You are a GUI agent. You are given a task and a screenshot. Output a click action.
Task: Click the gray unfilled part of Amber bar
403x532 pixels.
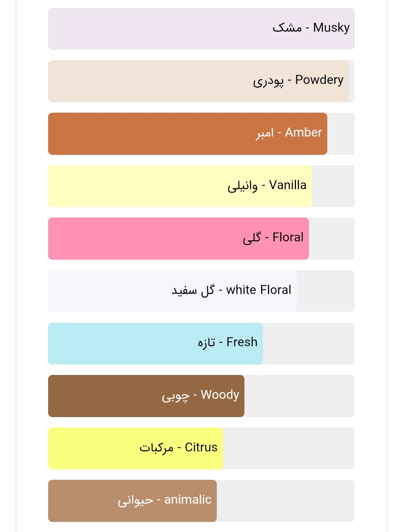point(341,134)
